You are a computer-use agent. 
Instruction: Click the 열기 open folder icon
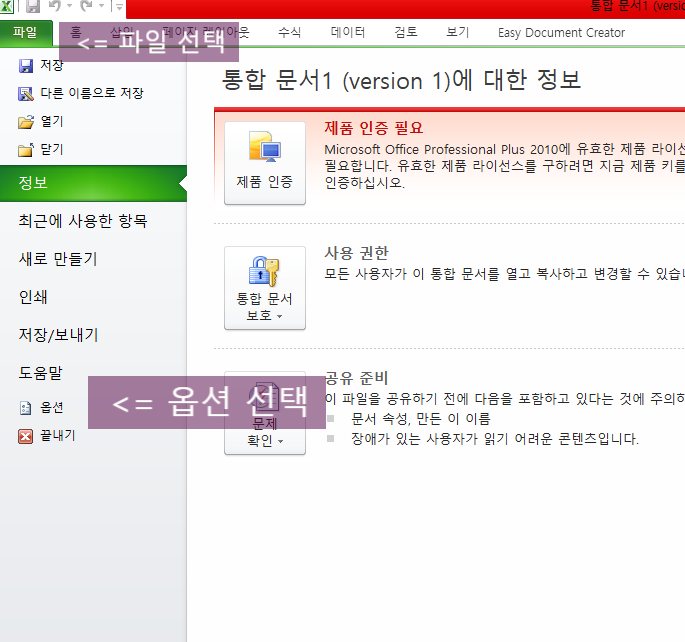(26, 122)
